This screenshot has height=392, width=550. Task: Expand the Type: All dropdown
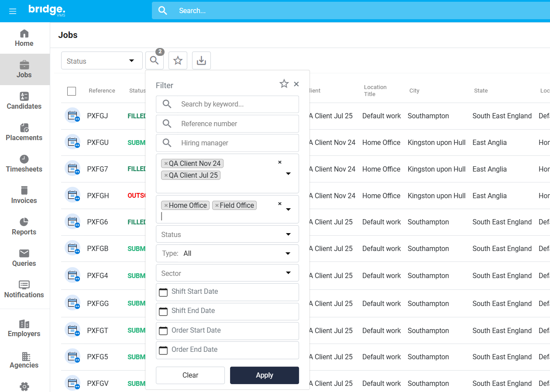(x=227, y=253)
